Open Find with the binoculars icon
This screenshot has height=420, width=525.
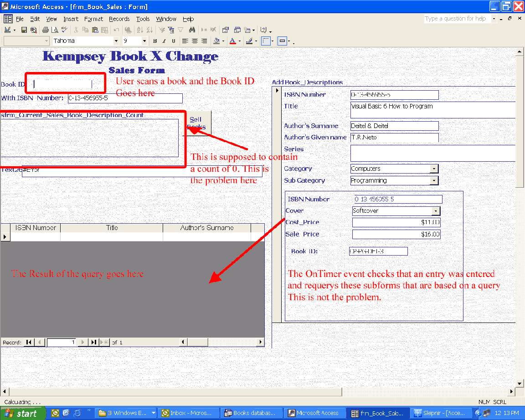[192, 30]
